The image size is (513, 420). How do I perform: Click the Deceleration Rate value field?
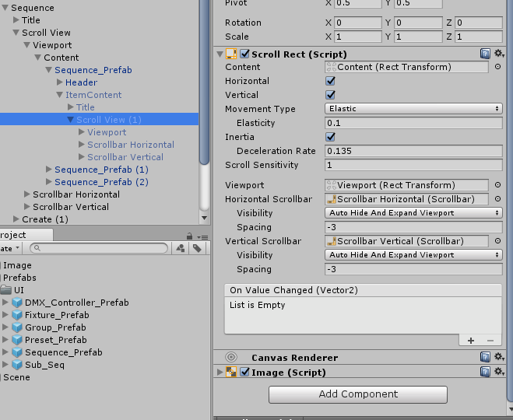pos(413,151)
